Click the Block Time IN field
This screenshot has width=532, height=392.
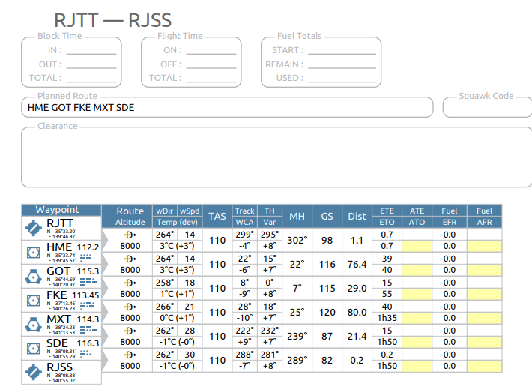[91, 50]
